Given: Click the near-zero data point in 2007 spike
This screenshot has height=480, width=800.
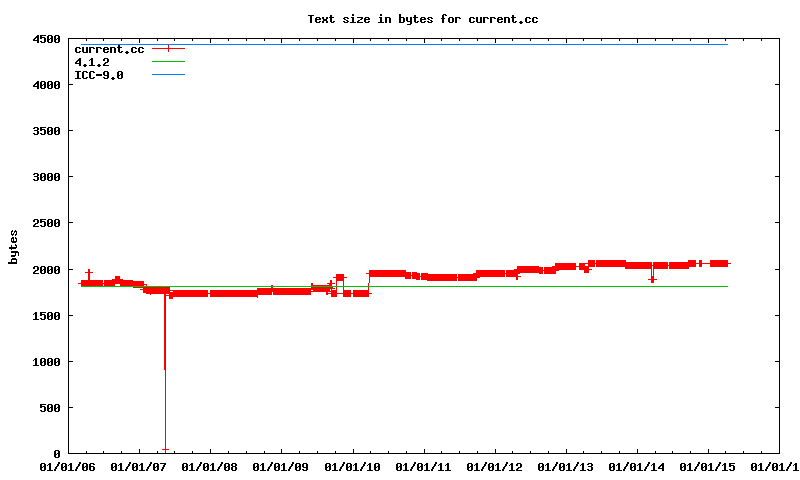Looking at the screenshot, I should point(165,450).
